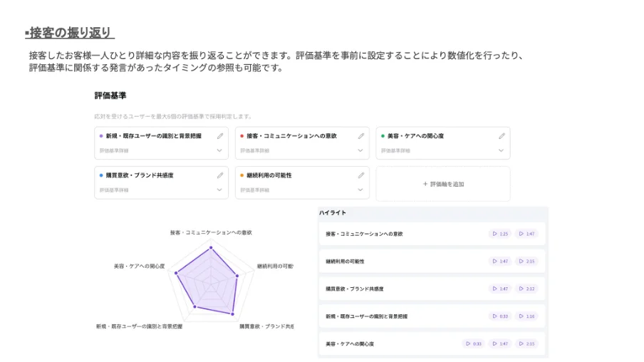Expand the chevron on 購買意欲・ブランド共感度 card

coord(219,190)
